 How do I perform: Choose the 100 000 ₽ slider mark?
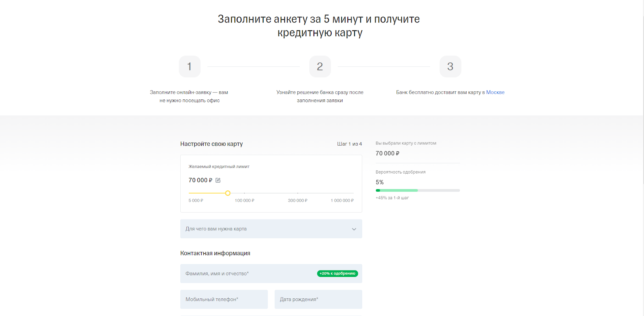[244, 193]
